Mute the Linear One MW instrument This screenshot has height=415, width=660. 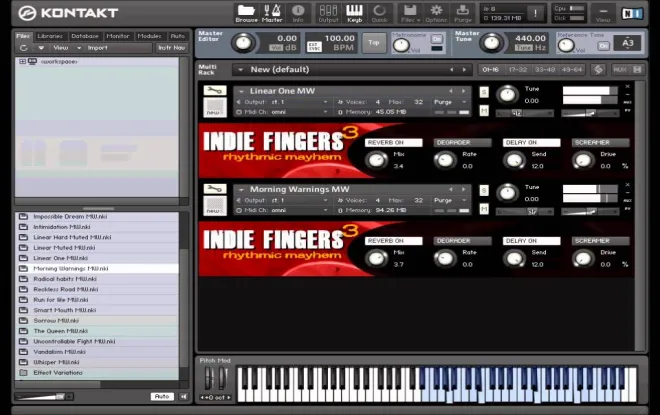484,111
